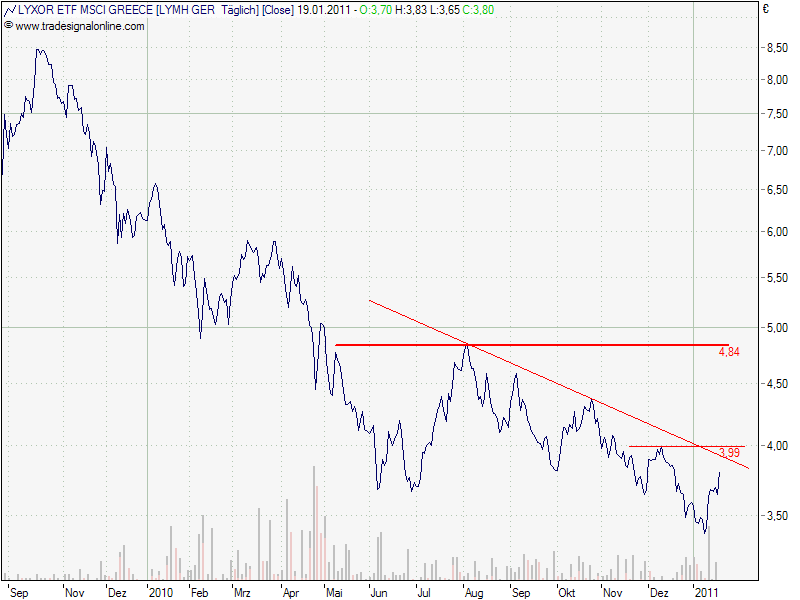Viewport: 800px width, 600px height.
Task: Click the 8,00 price axis label
Action: (x=778, y=80)
